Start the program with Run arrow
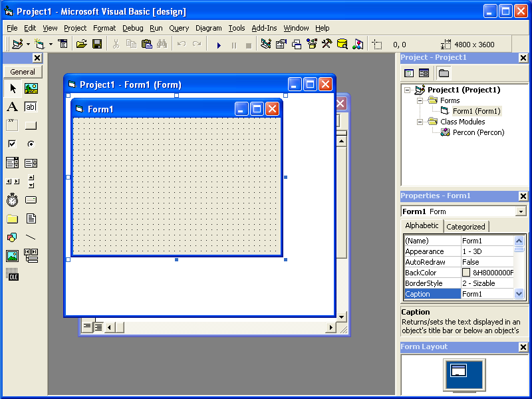Image resolution: width=532 pixels, height=399 pixels. [219, 45]
